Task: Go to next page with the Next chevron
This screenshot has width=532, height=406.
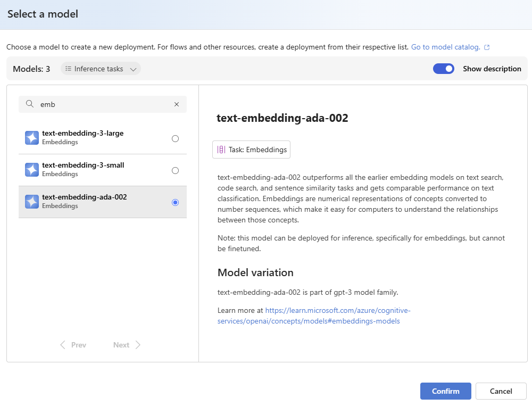Action: click(x=138, y=345)
